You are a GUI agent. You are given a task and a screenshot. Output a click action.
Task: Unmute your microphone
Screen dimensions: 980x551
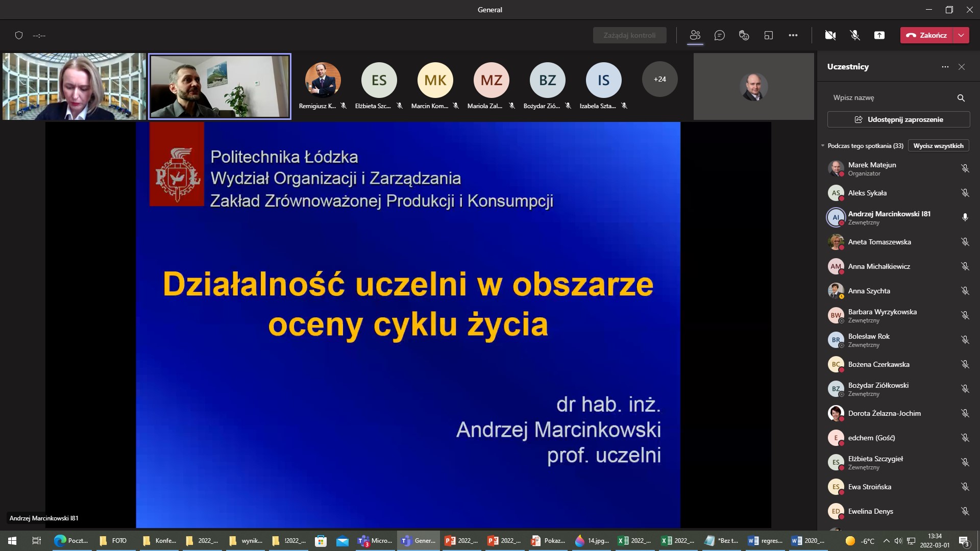coord(854,35)
